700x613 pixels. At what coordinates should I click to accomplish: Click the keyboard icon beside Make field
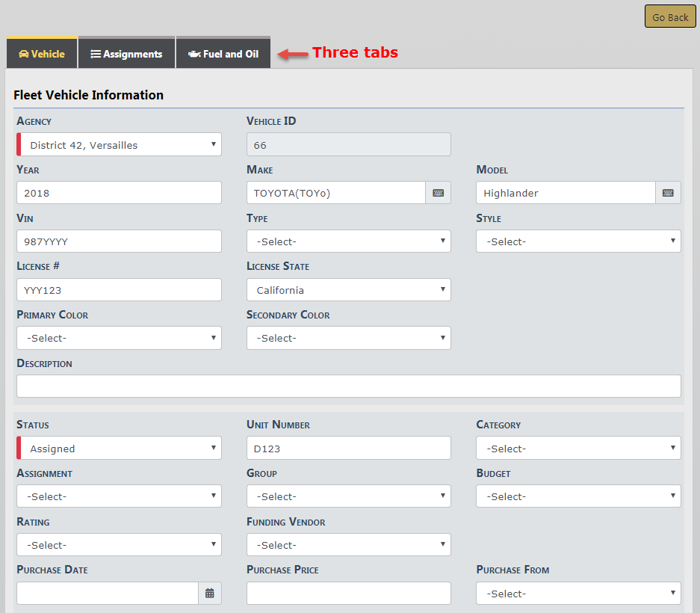[x=438, y=193]
